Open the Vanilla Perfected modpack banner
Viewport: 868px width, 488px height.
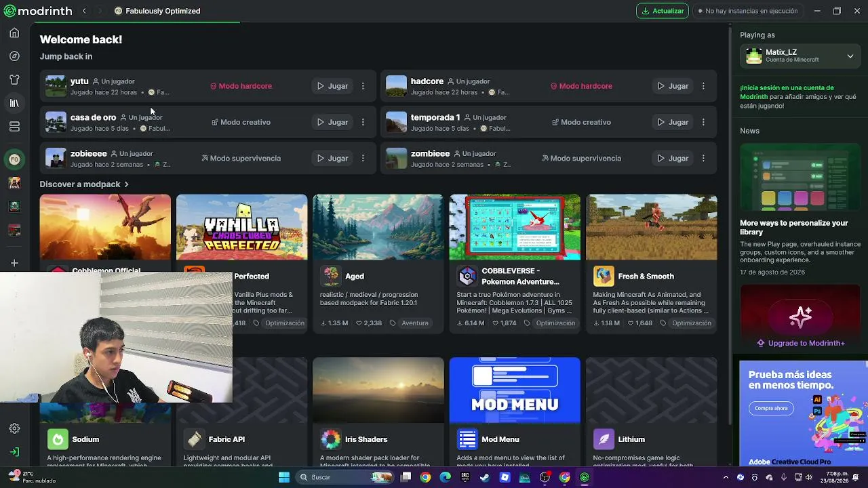[241, 227]
